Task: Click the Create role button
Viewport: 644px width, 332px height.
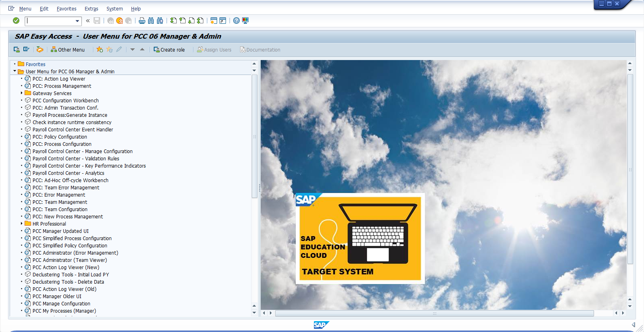Action: pos(169,50)
